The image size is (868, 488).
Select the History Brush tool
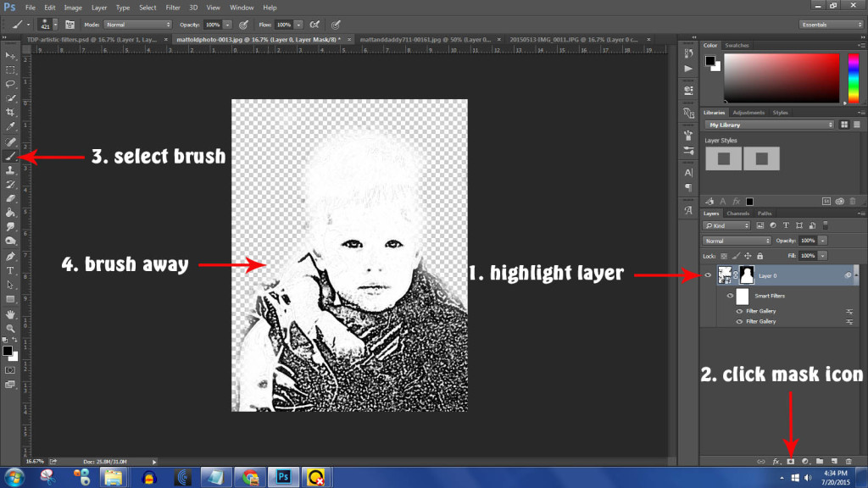point(10,184)
